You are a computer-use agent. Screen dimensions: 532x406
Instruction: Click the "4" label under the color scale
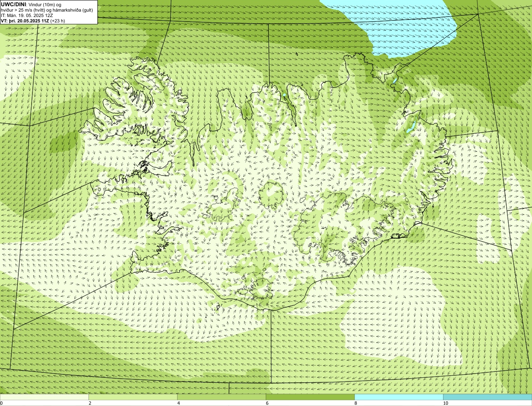coord(178,403)
